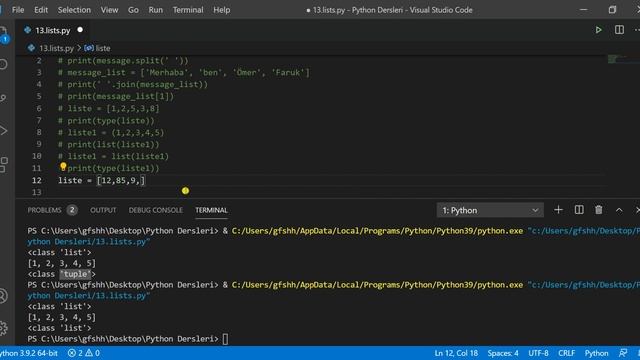Switch to the PROBLEMS panel tab
Screen dimensions: 640x360
[44, 210]
